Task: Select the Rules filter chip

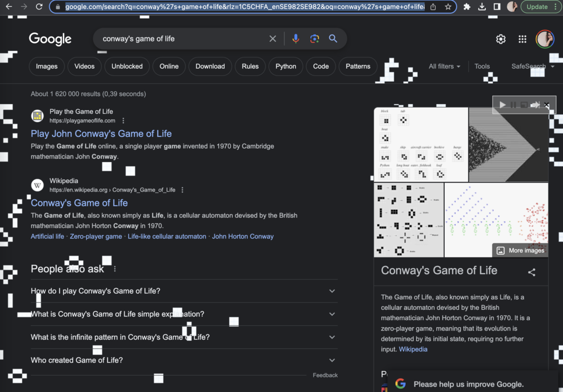Action: tap(251, 66)
